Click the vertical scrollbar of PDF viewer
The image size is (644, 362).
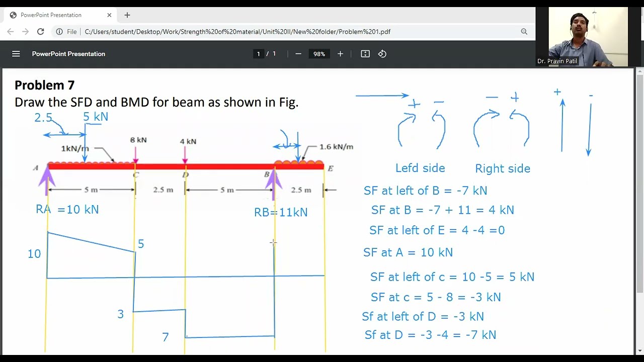tap(640, 183)
